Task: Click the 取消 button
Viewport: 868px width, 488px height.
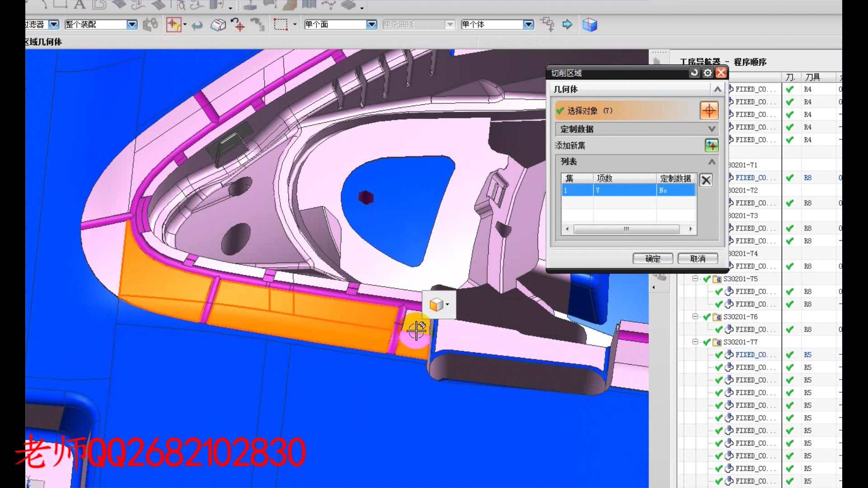Action: pyautogui.click(x=698, y=258)
